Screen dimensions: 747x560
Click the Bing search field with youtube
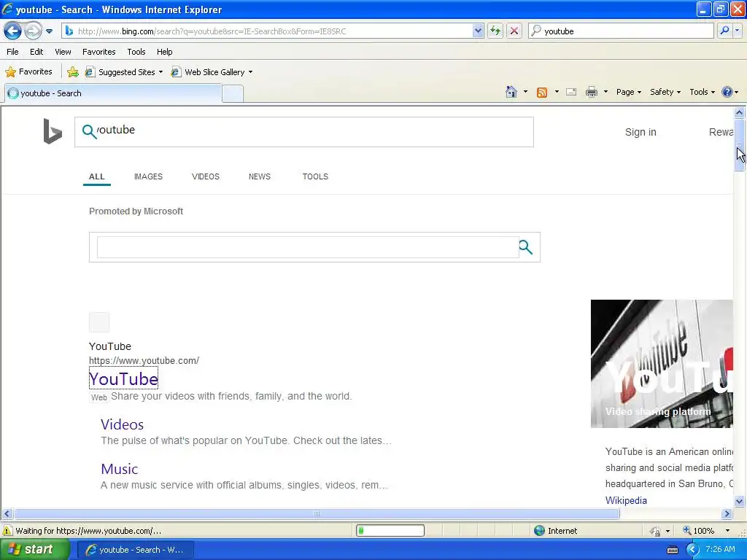(304, 132)
